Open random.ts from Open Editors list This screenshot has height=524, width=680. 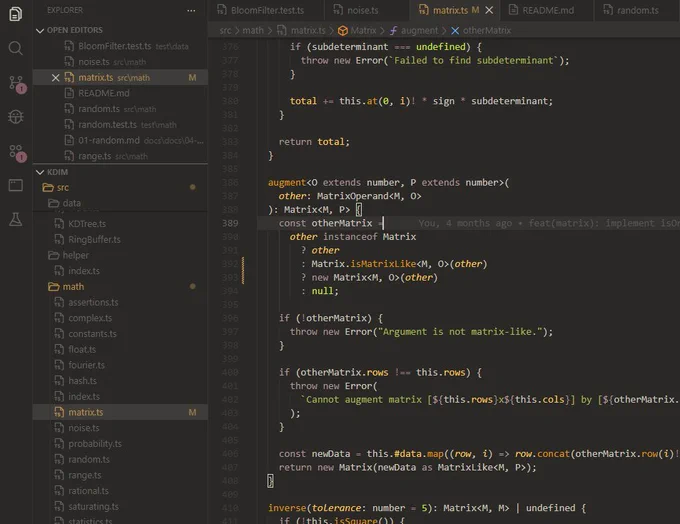120,109
